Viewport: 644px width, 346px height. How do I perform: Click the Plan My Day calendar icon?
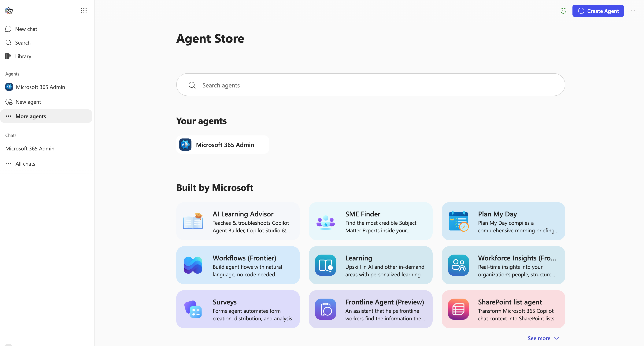[458, 221]
